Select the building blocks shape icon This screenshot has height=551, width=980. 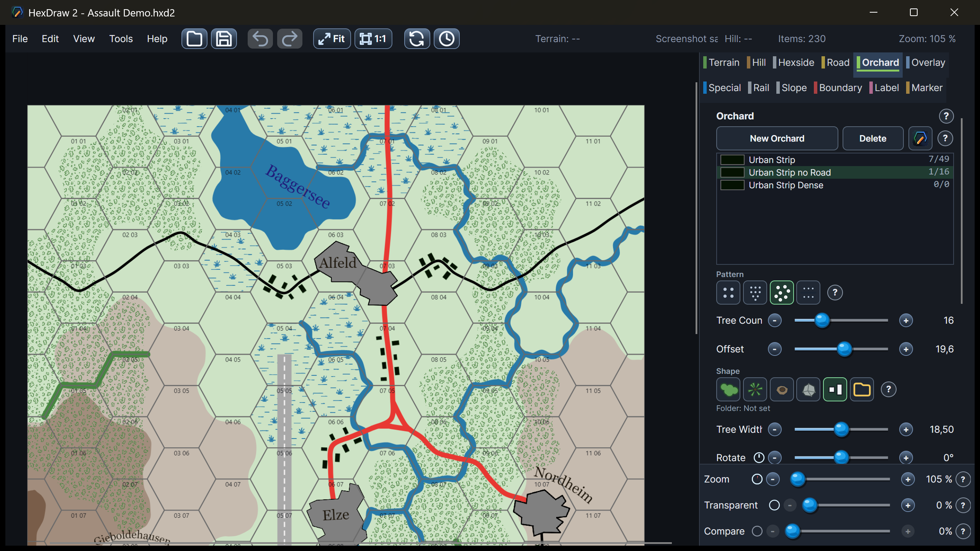[x=835, y=390]
